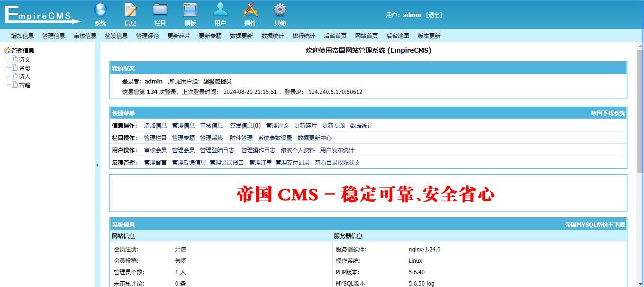This screenshot has height=287, width=644.
Task: Click 增加信息 in the 信息操作 row
Action: pos(155,126)
